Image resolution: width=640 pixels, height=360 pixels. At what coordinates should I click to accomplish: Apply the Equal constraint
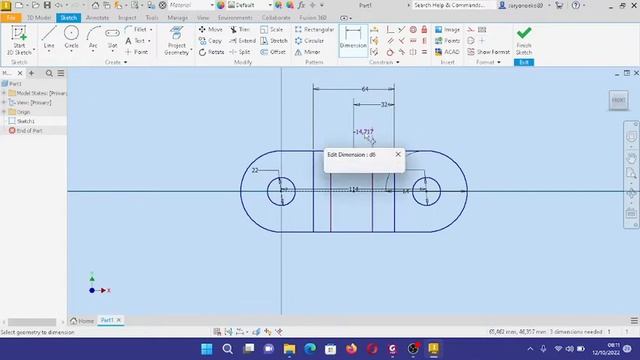tap(424, 52)
